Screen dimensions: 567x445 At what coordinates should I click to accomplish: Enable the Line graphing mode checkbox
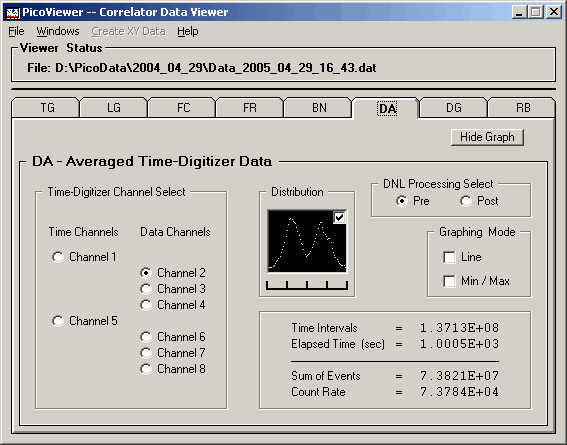coord(449,257)
